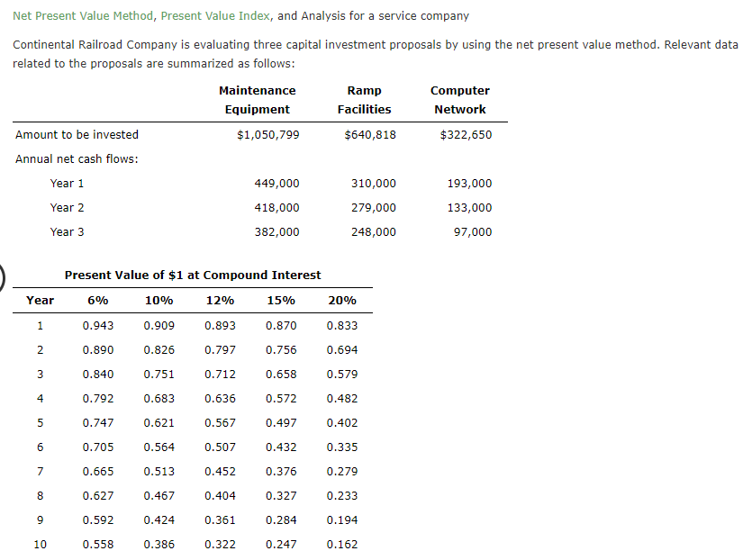Select the Year 3 row label
The height and width of the screenshot is (560, 752).
(67, 231)
